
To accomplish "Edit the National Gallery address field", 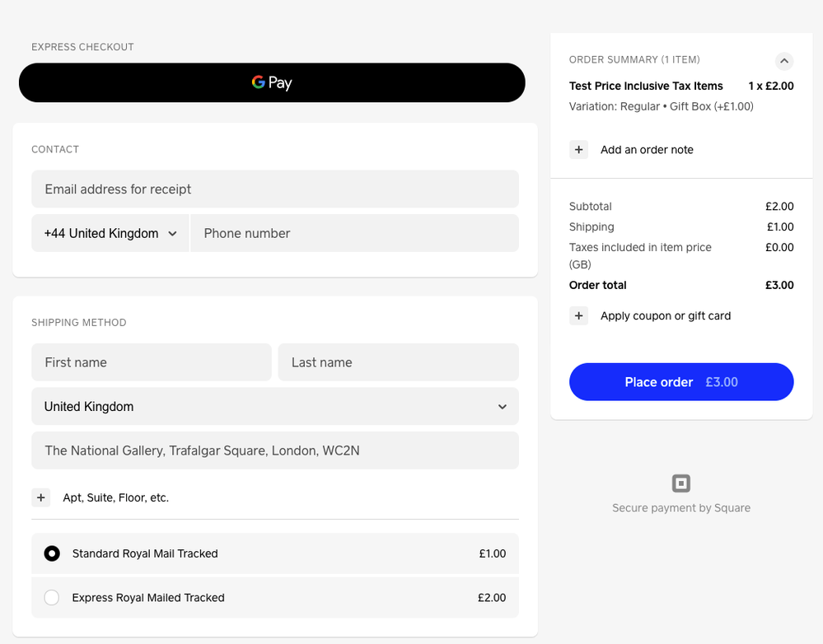I will (x=275, y=450).
